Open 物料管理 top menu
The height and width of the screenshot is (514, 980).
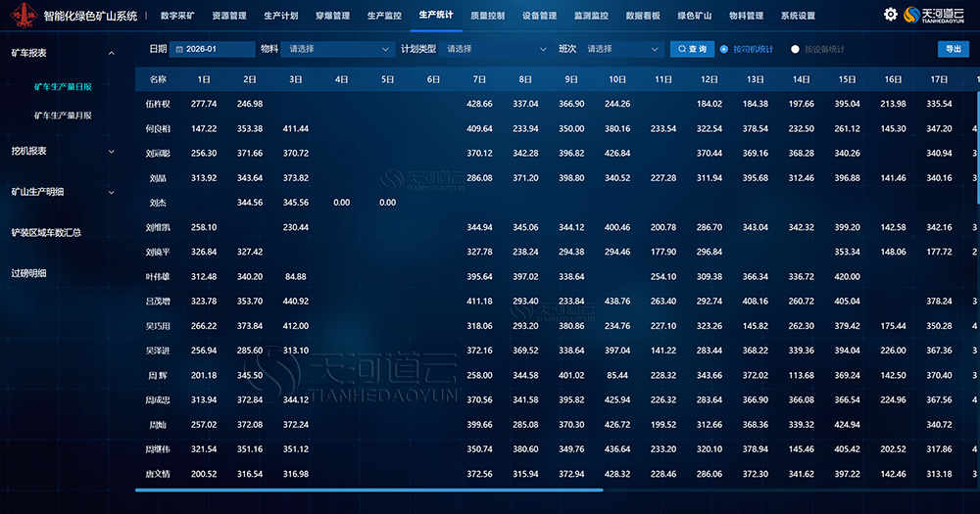click(x=746, y=16)
